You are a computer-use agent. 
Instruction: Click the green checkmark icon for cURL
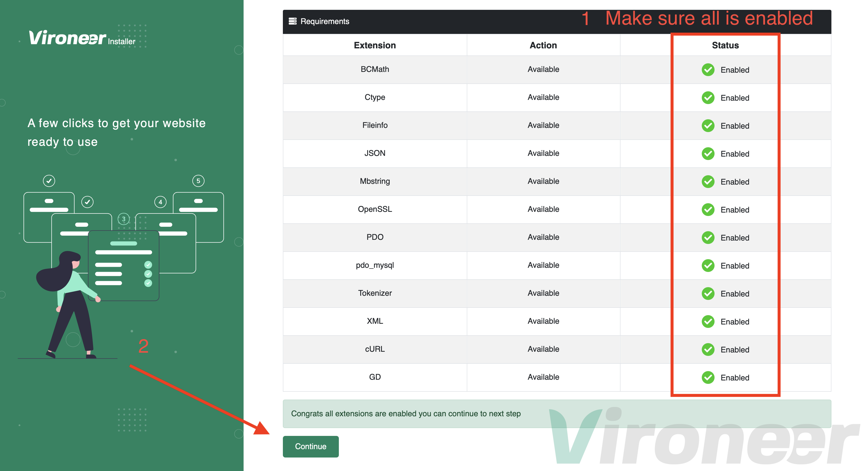[x=708, y=349]
